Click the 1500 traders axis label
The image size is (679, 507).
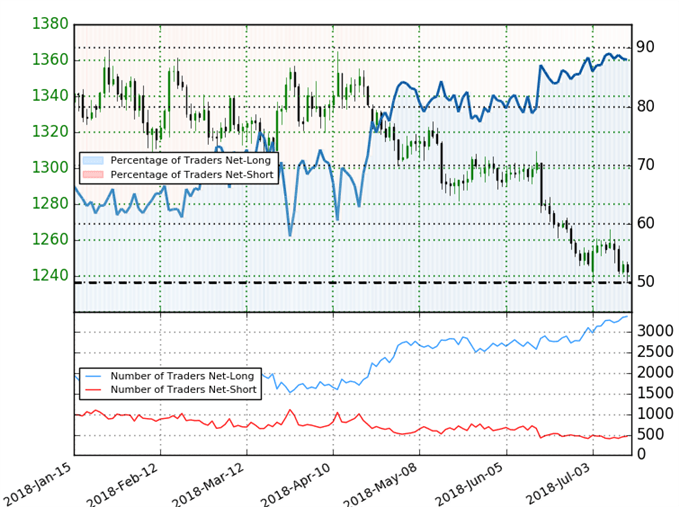[x=655, y=394]
